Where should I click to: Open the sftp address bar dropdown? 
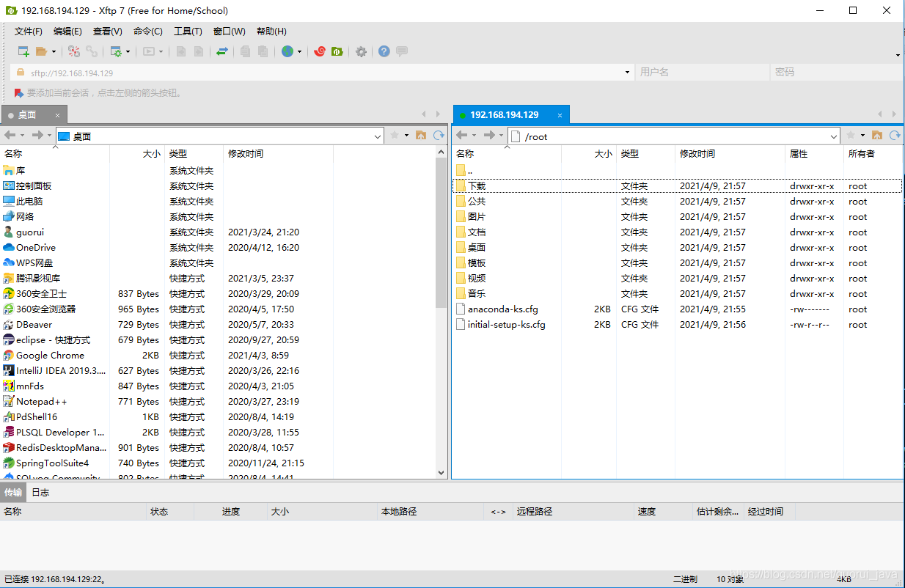tap(627, 73)
